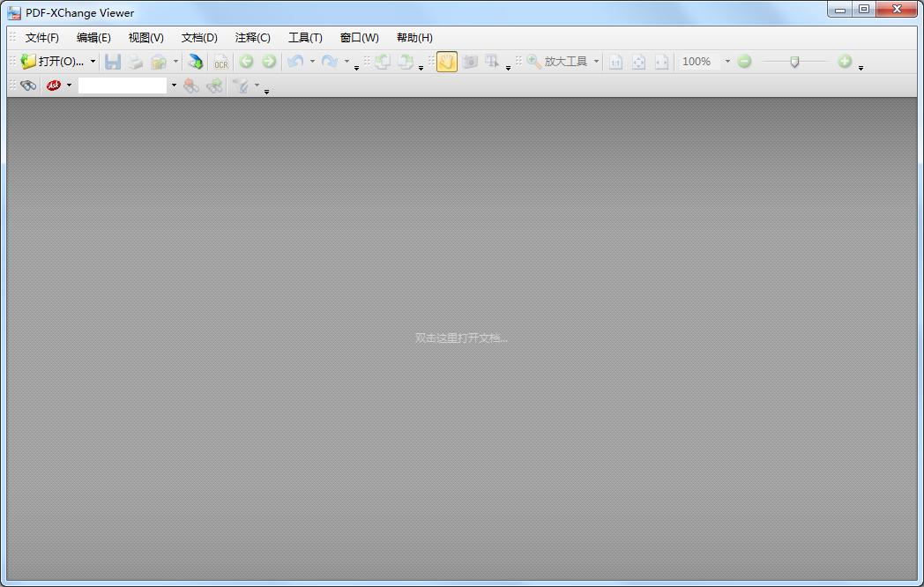Open the binoculars search panel icon
This screenshot has width=924, height=587.
click(x=28, y=85)
